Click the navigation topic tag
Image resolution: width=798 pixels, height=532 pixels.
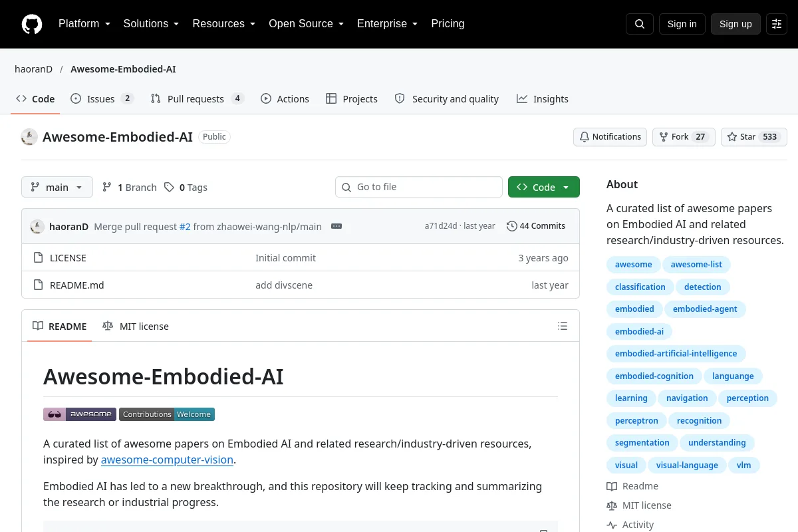[687, 398]
